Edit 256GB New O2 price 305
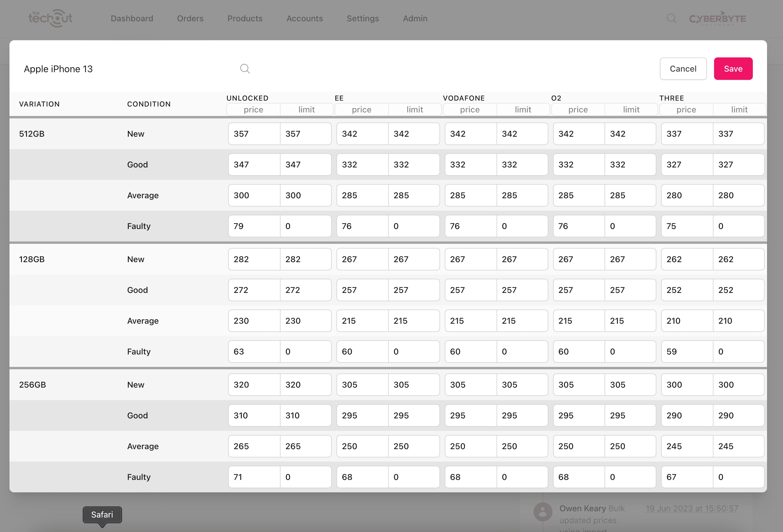 pyautogui.click(x=579, y=385)
